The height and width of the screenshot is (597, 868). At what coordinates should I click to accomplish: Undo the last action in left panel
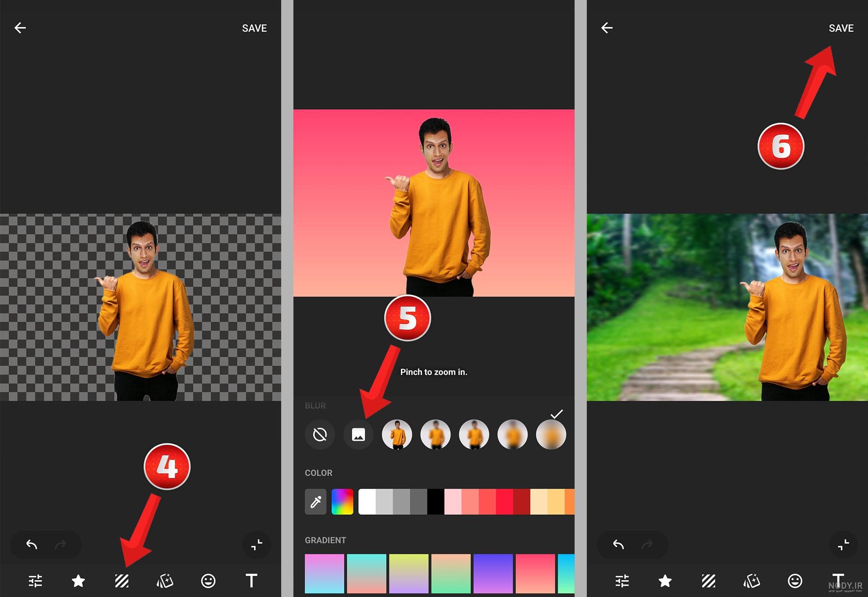click(32, 545)
